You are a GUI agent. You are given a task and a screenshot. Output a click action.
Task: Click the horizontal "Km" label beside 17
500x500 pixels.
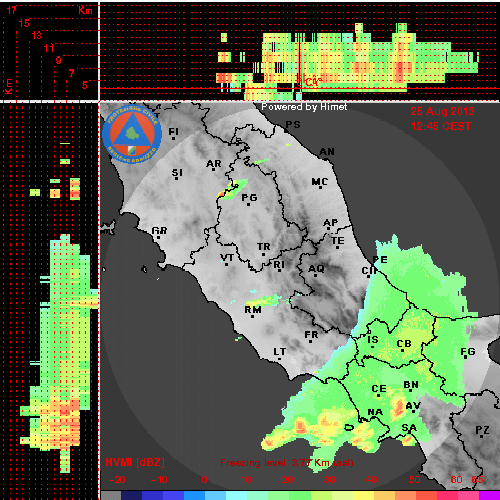tap(85, 10)
